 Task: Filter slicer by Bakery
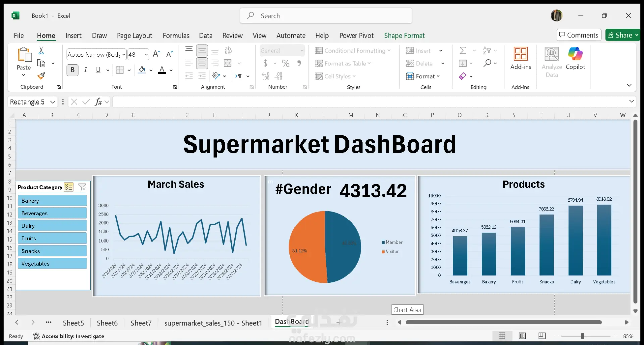pos(52,201)
